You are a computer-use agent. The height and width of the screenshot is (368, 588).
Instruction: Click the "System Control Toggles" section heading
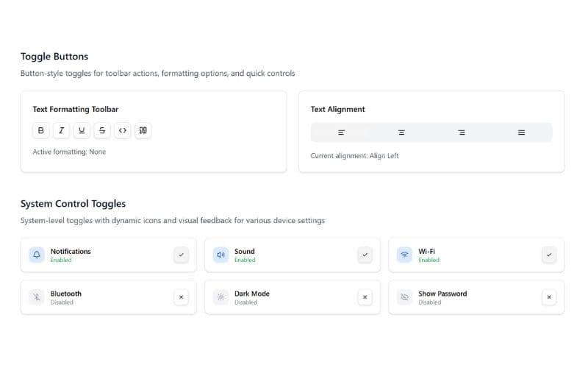coord(73,204)
